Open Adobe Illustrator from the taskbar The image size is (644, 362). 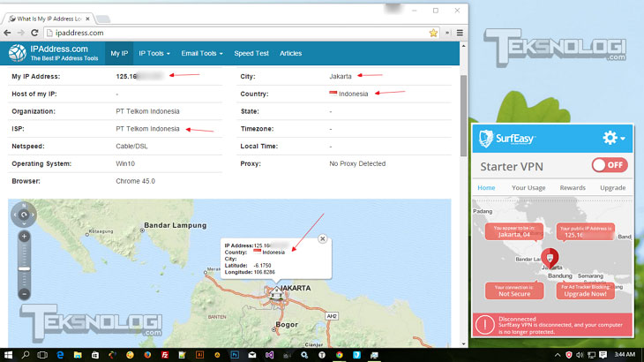(x=199, y=355)
